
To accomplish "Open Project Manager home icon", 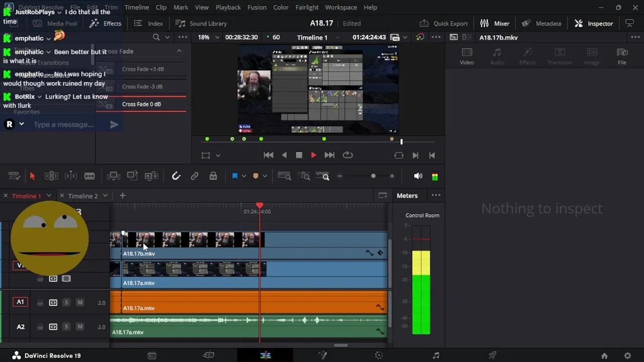I will coord(604,355).
